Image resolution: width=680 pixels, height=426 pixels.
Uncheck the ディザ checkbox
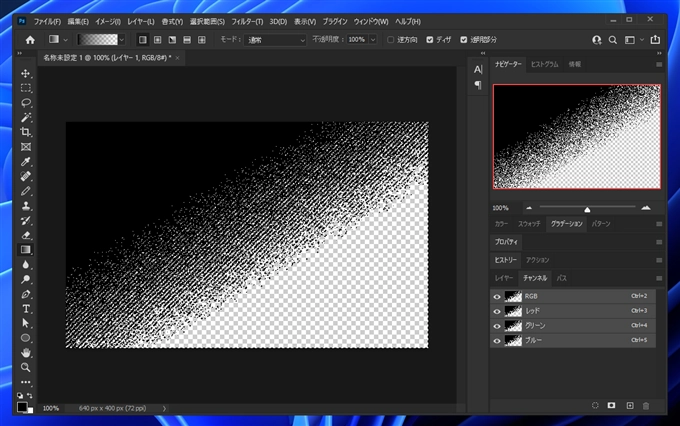click(430, 40)
